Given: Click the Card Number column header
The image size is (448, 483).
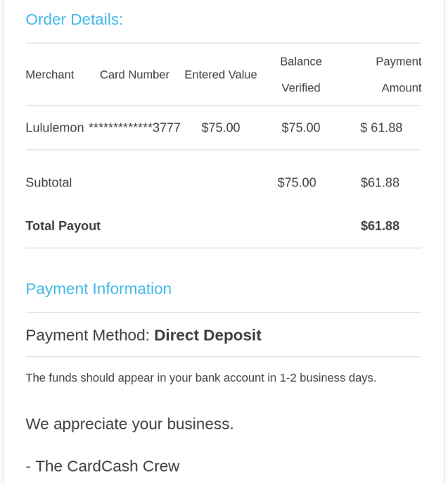Looking at the screenshot, I should tap(134, 75).
